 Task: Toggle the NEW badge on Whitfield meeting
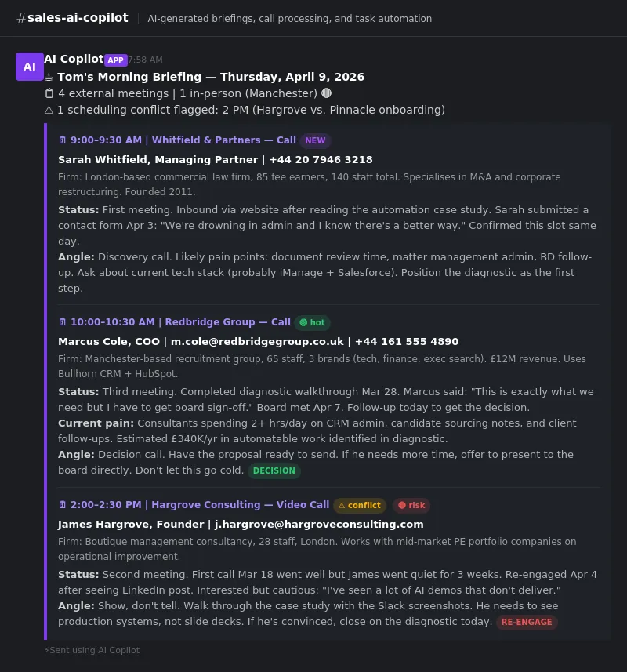coord(315,141)
